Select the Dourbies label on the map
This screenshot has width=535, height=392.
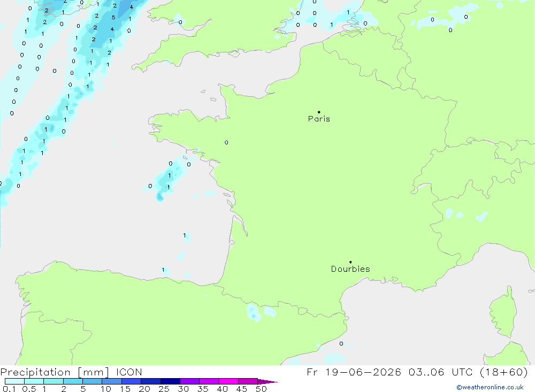pos(350,269)
